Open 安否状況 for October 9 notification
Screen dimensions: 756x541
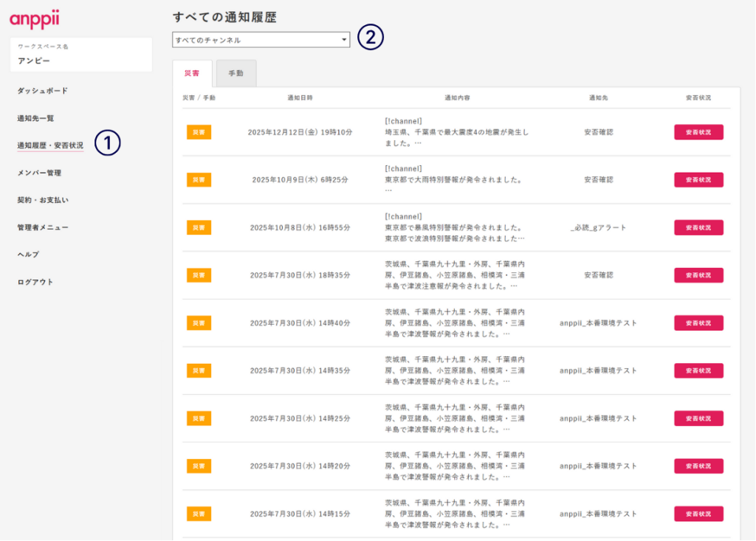tap(698, 180)
